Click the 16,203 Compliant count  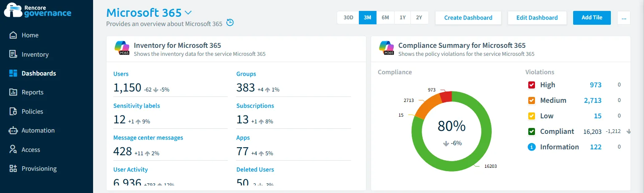coord(592,132)
